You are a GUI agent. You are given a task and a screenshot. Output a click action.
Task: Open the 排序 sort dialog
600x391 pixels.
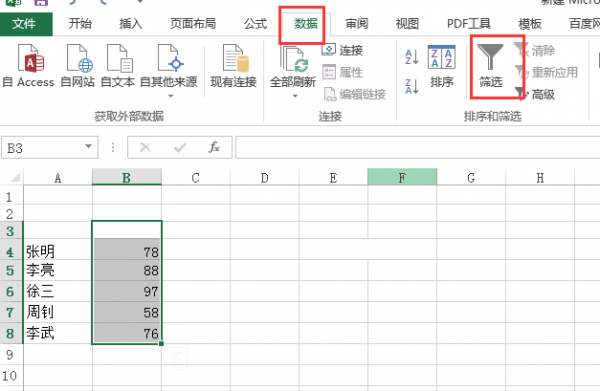[x=442, y=65]
